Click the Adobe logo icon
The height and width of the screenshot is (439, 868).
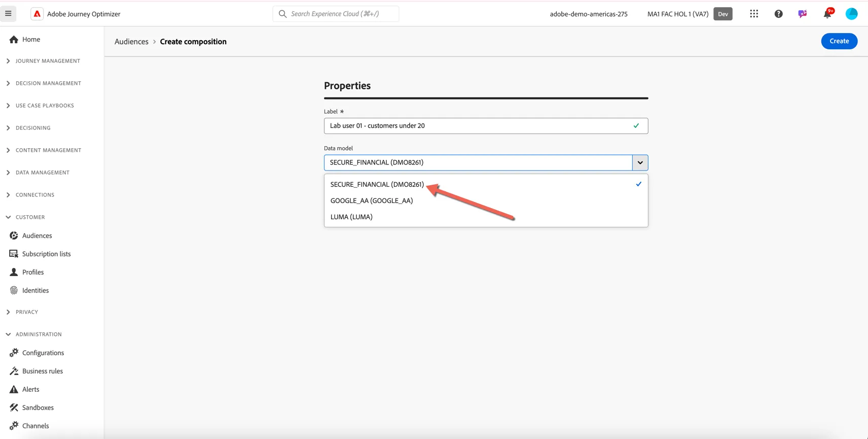[37, 14]
